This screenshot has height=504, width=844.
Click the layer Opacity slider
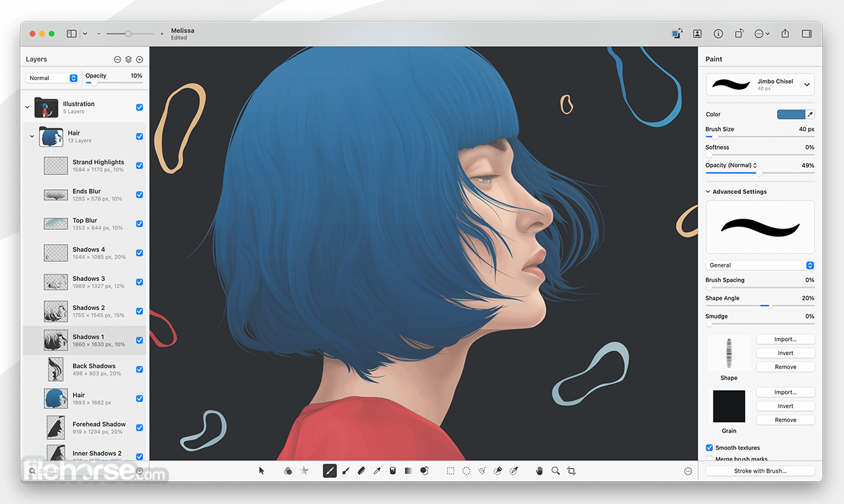click(114, 84)
